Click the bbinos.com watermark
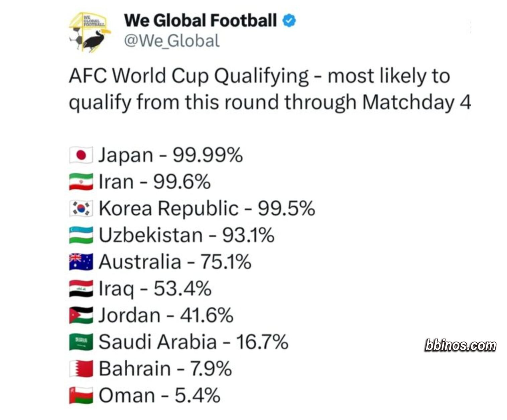This screenshot has width=507, height=420. point(461,345)
